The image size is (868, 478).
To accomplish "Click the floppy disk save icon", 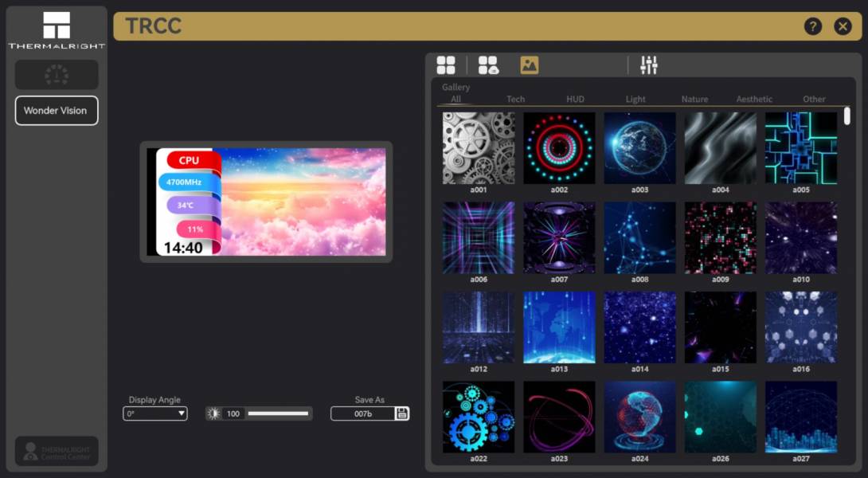I will coord(402,413).
